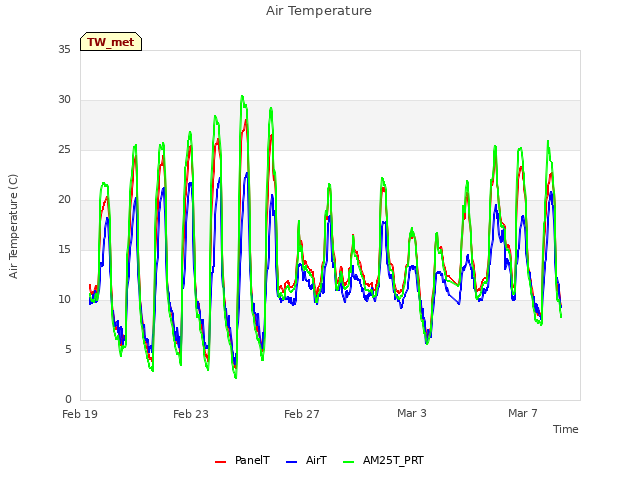Screen dimensions: 640x480
Task: Click the Mar 3 x-axis label
Action: (x=412, y=413)
